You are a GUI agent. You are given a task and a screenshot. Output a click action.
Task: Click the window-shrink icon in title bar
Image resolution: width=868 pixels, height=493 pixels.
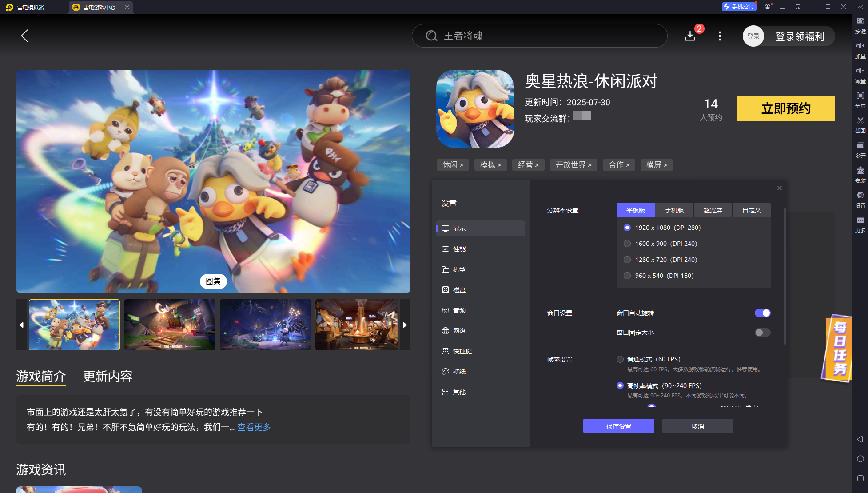(798, 7)
